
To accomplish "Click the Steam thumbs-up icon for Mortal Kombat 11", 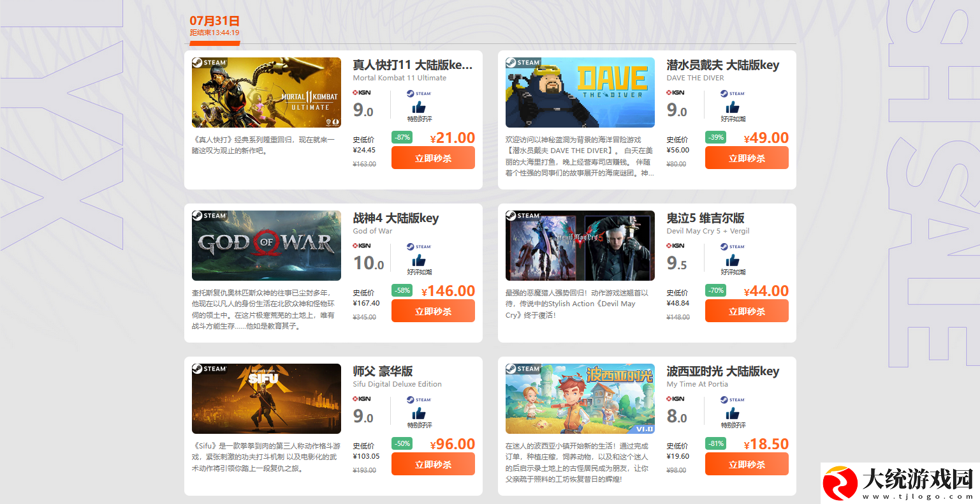I will click(419, 107).
